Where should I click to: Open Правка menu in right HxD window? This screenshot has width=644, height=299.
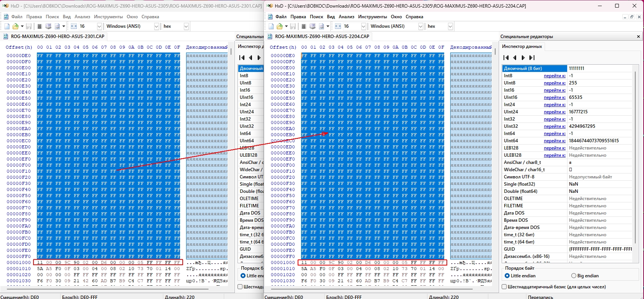click(x=298, y=17)
